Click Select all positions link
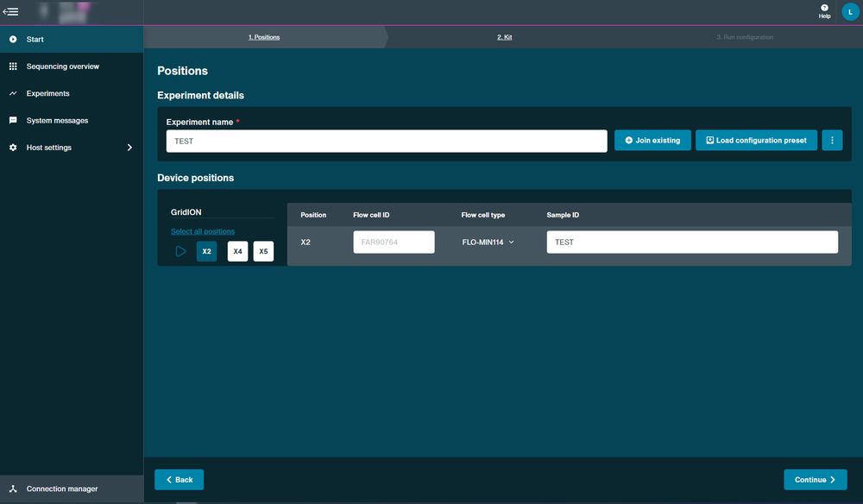This screenshot has height=504, width=863. tap(203, 231)
